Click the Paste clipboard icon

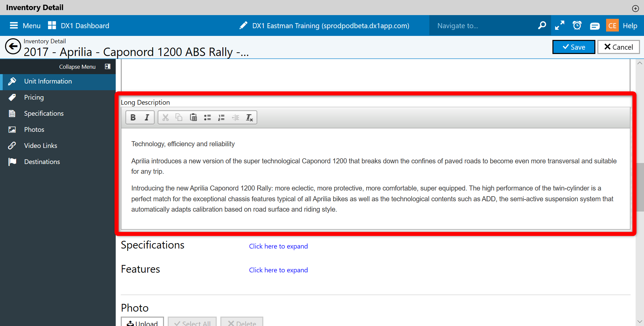pyautogui.click(x=193, y=117)
